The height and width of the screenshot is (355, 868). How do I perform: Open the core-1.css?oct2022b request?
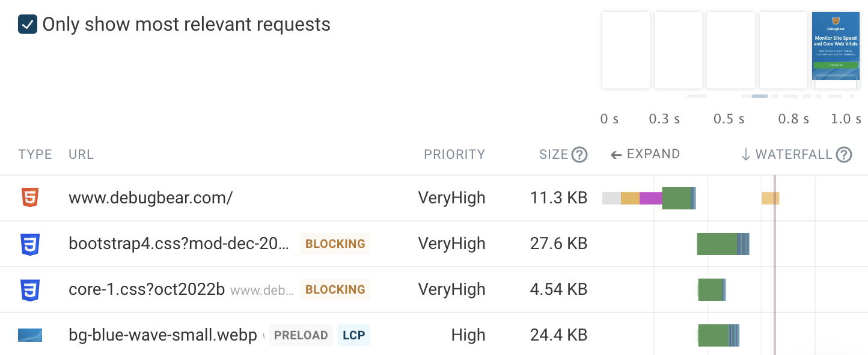click(x=147, y=289)
